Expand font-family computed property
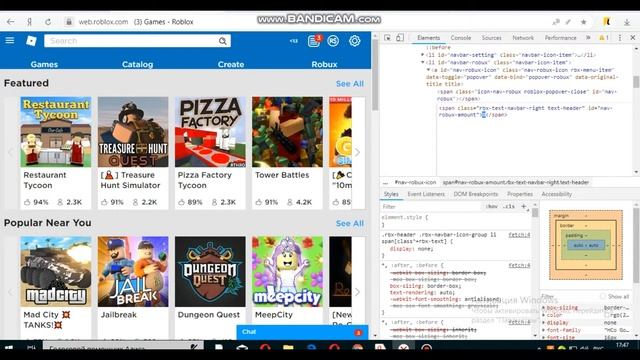This screenshot has width=640, height=360. click(x=543, y=330)
